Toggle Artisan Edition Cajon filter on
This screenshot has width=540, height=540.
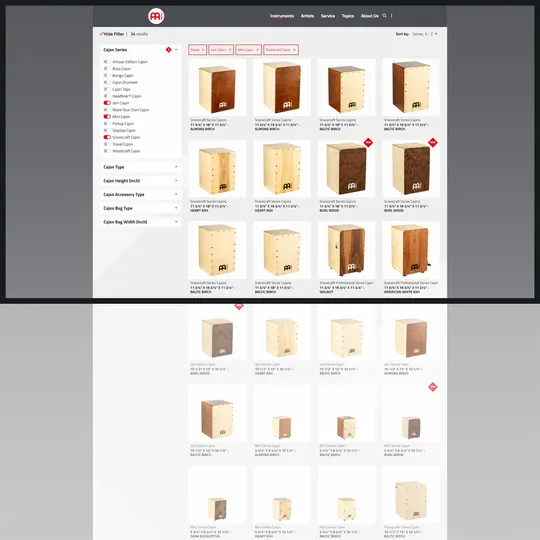[x=107, y=62]
